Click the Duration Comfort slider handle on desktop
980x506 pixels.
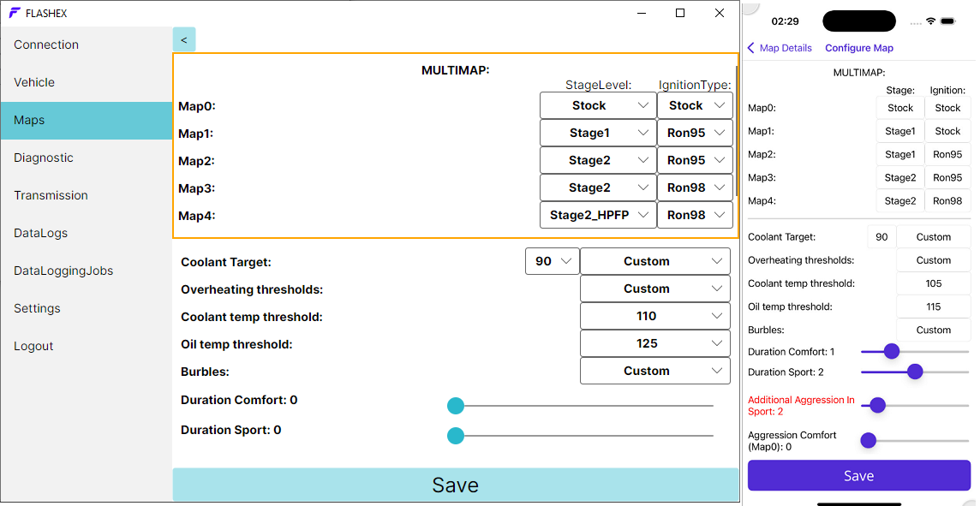tap(456, 406)
